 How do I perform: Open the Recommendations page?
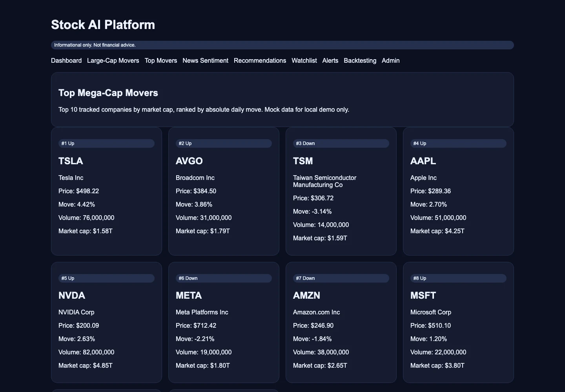click(260, 60)
